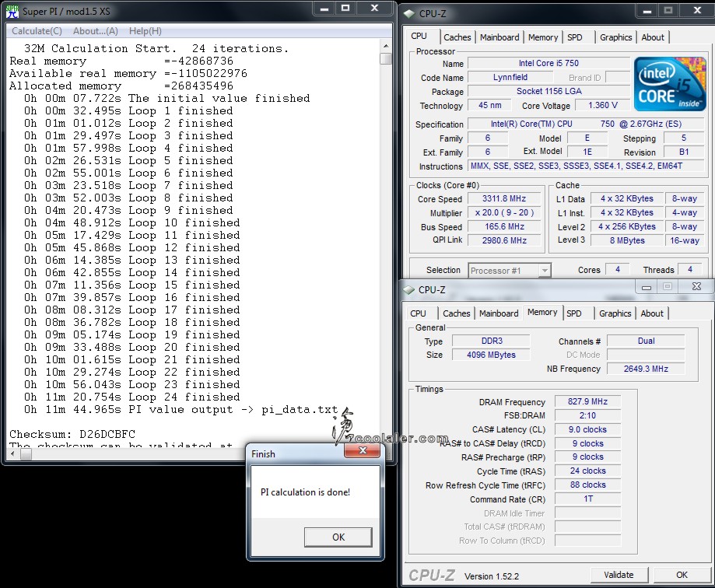Click the memory Size value '4096 MBytes'
Viewport: 715px width, 588px height.
(492, 355)
